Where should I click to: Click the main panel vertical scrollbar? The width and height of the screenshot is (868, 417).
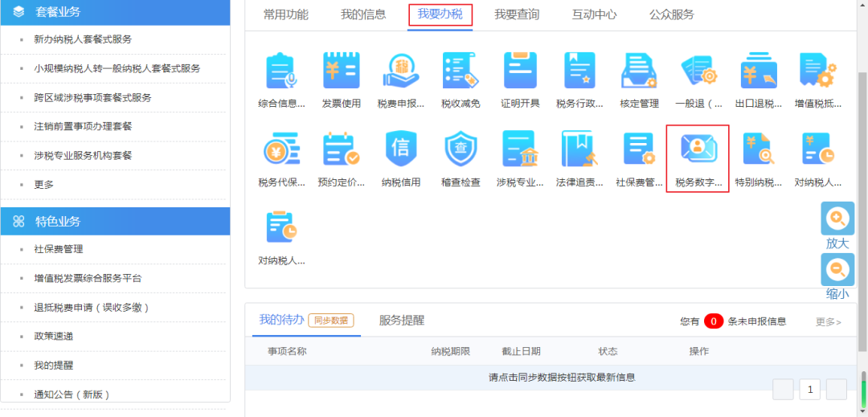tap(862, 211)
